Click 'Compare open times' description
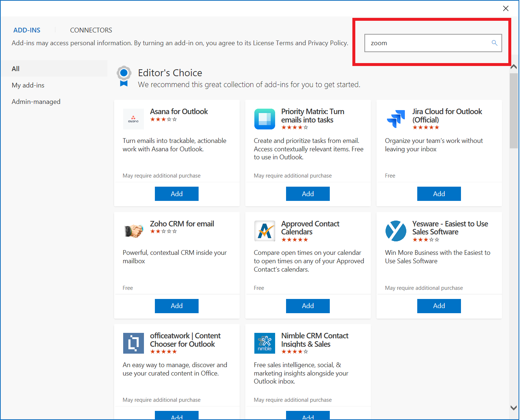The height and width of the screenshot is (420, 520). (x=309, y=261)
